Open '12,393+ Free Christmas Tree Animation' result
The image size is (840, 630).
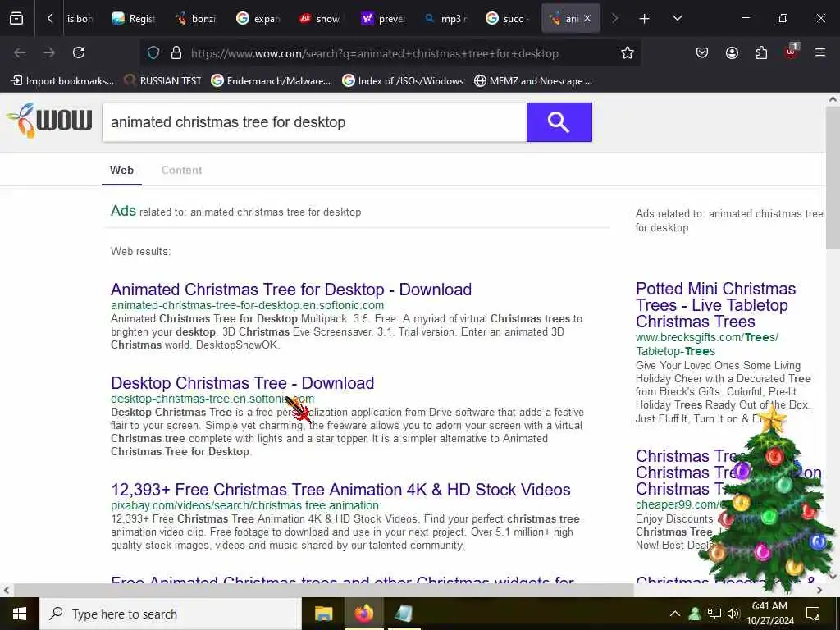pyautogui.click(x=340, y=490)
